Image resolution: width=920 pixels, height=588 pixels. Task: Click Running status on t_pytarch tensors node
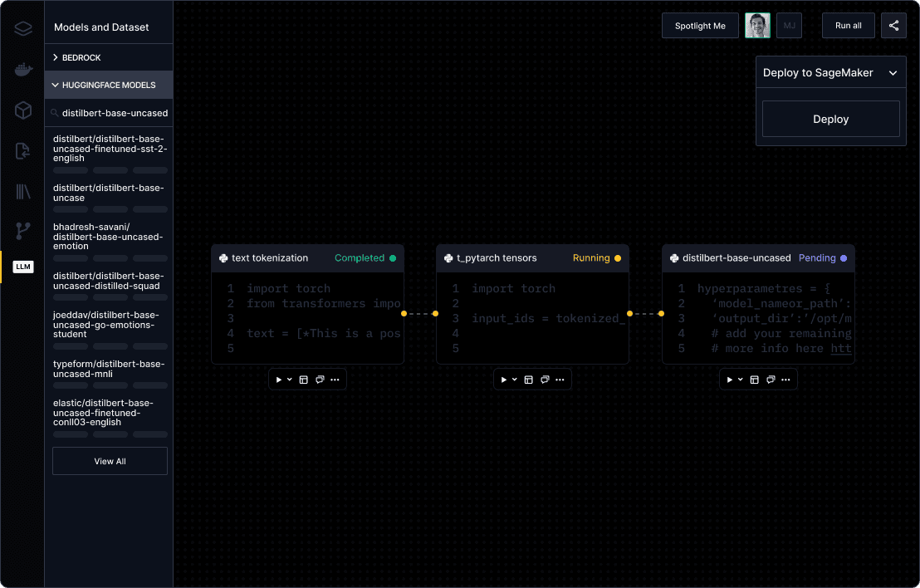[x=597, y=258]
